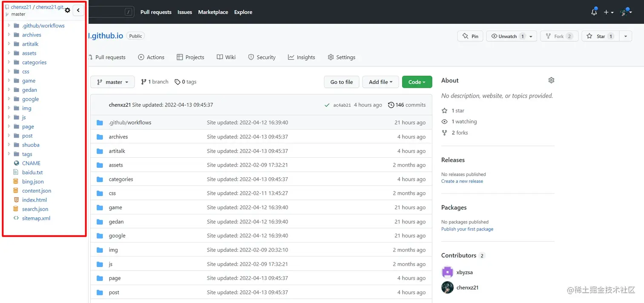This screenshot has width=644, height=303.
Task: Switch to the Wiki tab
Action: click(x=226, y=57)
